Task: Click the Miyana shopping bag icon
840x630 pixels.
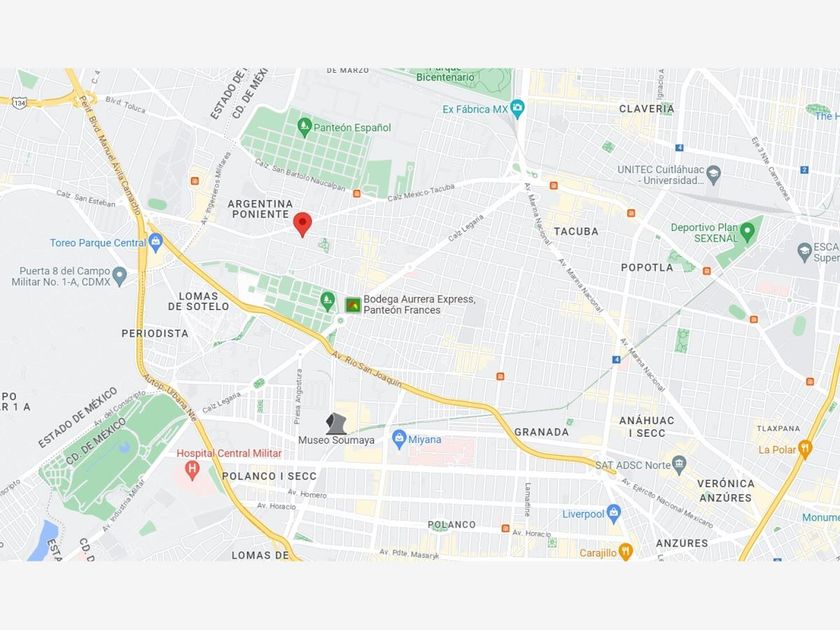Action: coord(399,439)
